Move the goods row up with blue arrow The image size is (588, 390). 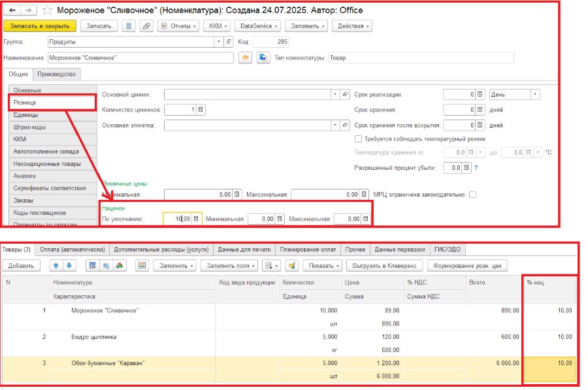click(x=56, y=265)
